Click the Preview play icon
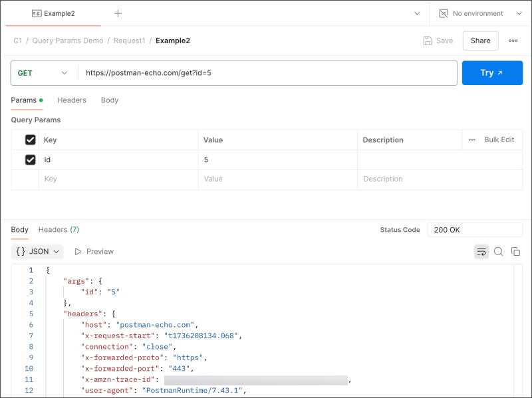 tap(78, 252)
